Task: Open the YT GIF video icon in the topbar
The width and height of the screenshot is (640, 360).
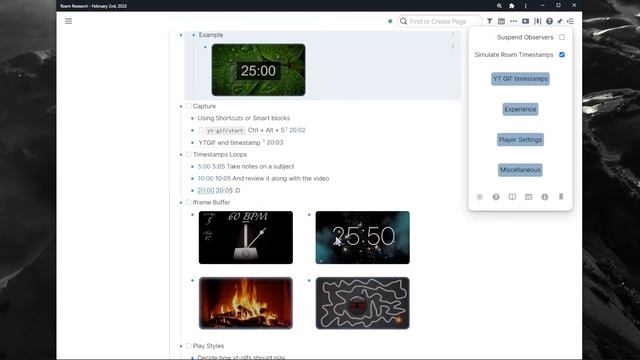Action: pos(525,21)
